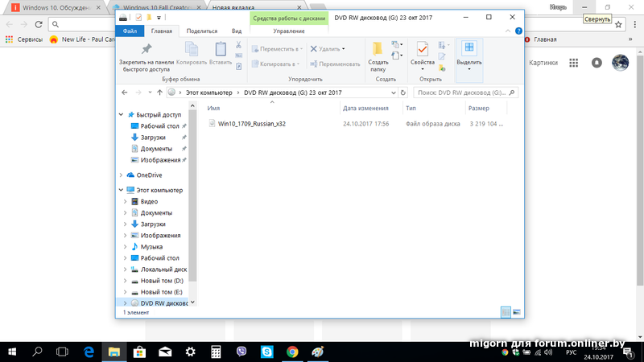Switch to Chrome on taskbar
This screenshot has height=362, width=644.
[x=292, y=352]
